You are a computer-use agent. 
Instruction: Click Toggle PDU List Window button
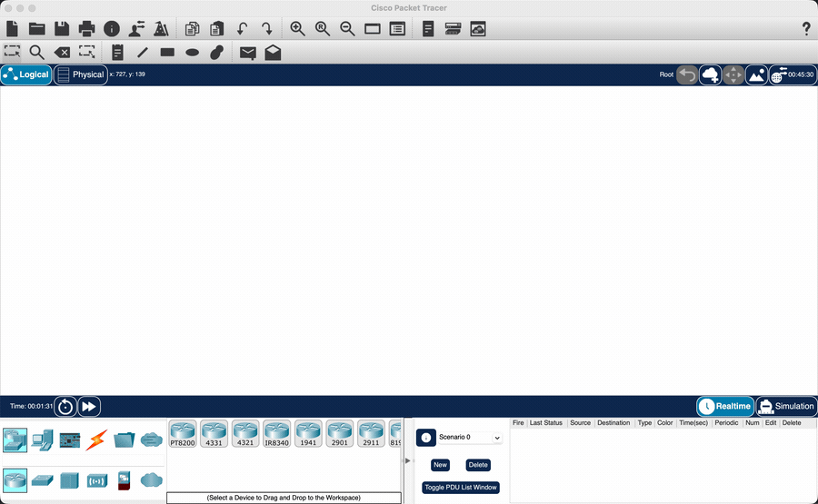461,488
